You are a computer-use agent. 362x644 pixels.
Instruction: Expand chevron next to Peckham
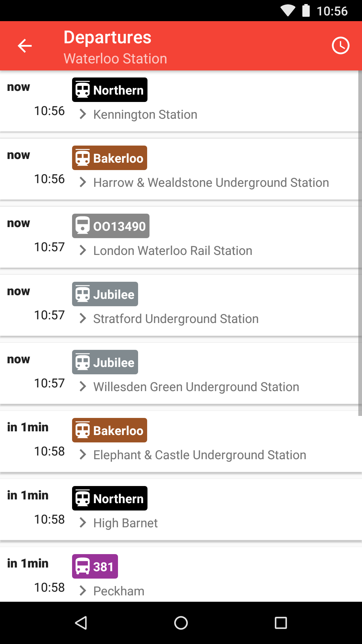tap(83, 591)
